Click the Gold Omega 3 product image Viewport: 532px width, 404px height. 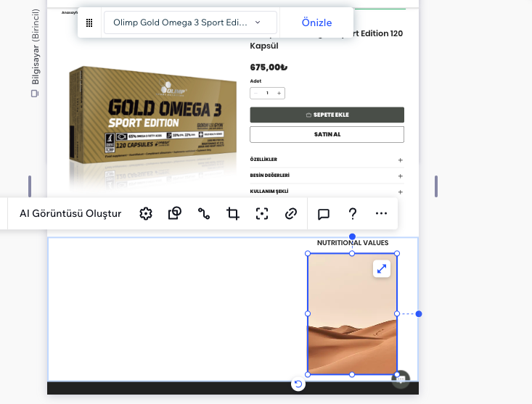coord(153,128)
